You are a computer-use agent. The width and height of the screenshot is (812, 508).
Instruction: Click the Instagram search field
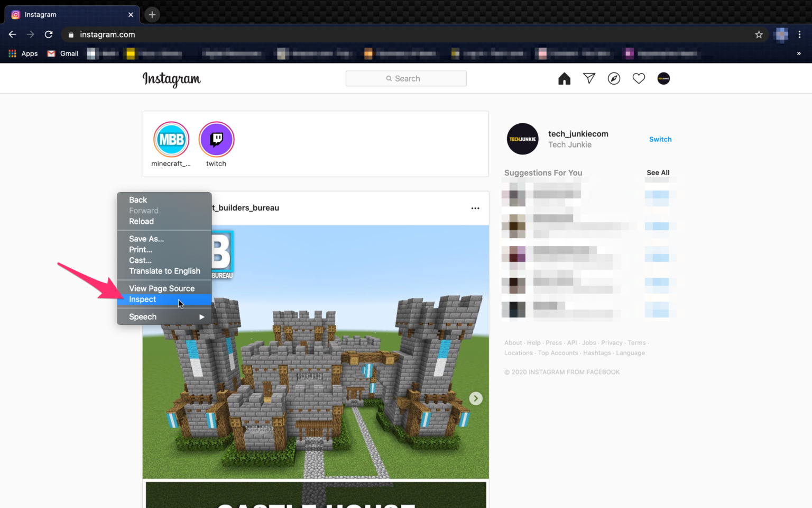click(406, 78)
